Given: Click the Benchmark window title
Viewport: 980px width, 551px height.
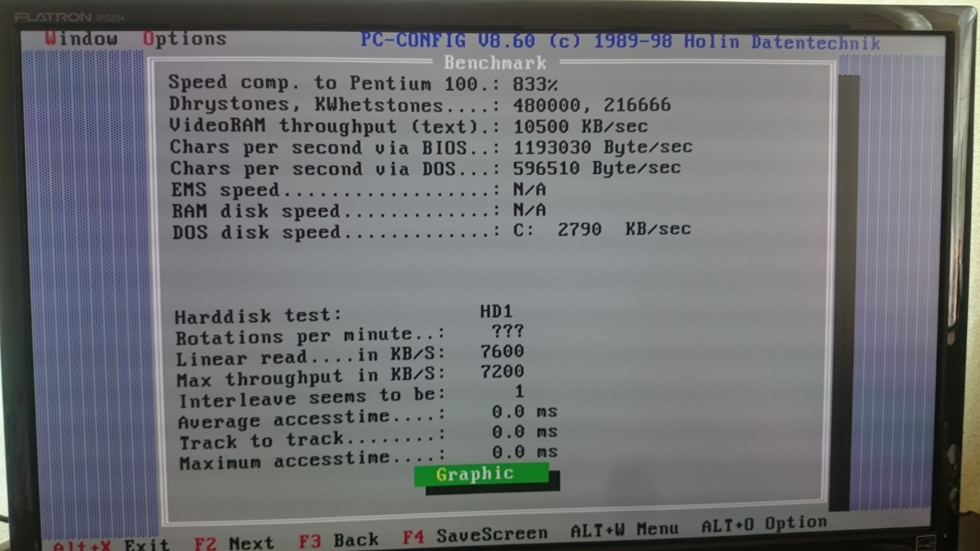Looking at the screenshot, I should [x=495, y=63].
